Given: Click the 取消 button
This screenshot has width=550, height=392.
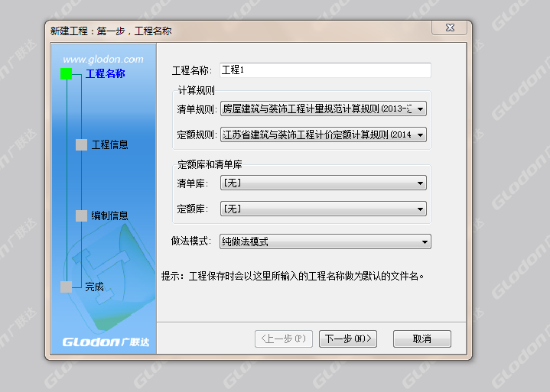Looking at the screenshot, I should [422, 339].
